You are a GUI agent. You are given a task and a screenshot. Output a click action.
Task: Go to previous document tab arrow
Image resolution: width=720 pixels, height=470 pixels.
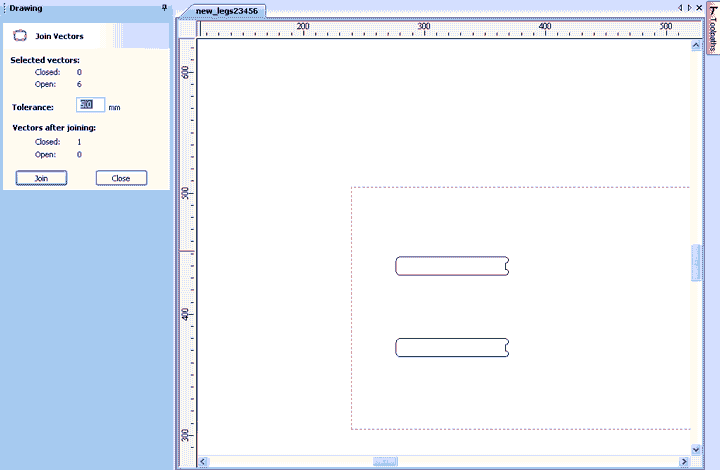coord(680,8)
